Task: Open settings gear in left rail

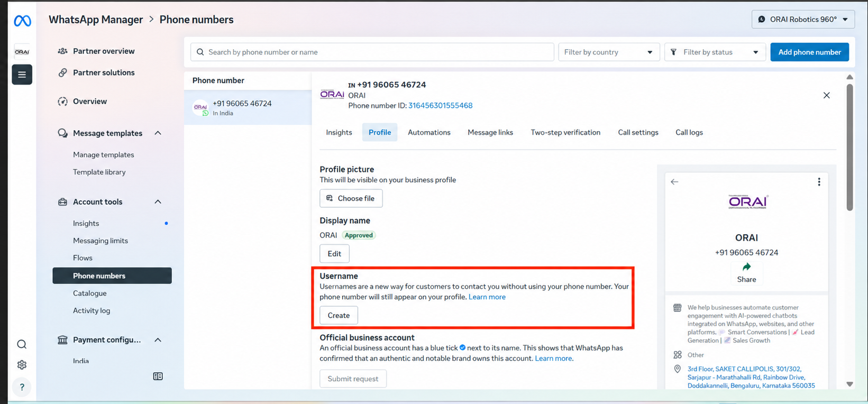Action: point(22,365)
